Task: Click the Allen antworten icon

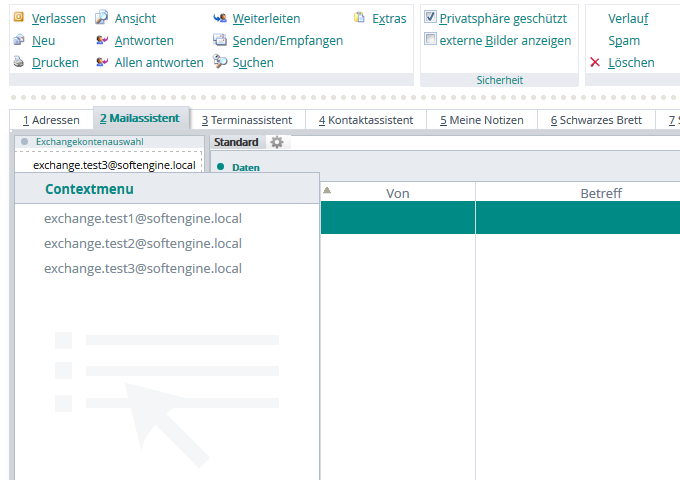Action: click(x=102, y=62)
